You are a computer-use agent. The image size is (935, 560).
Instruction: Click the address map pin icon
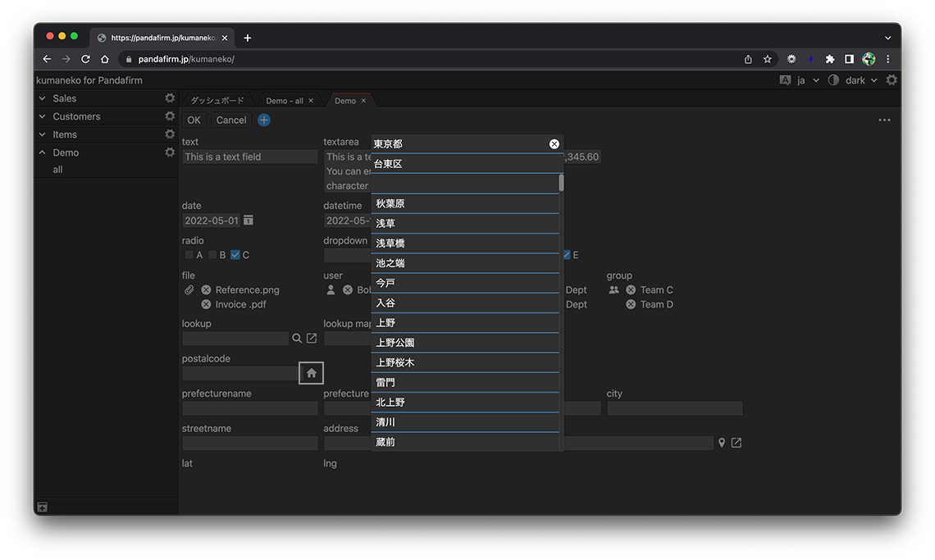[722, 443]
